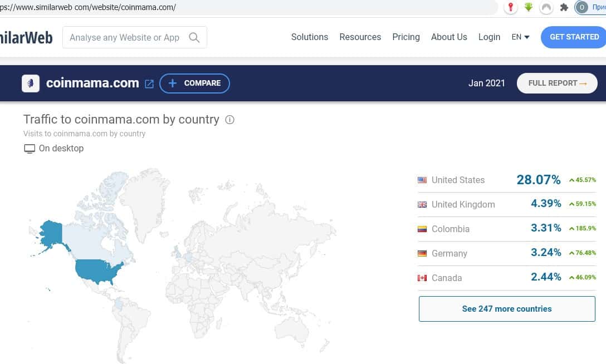Image resolution: width=606 pixels, height=364 pixels.
Task: Click Visits to coinmama.com by country subtitle
Action: pyautogui.click(x=84, y=134)
